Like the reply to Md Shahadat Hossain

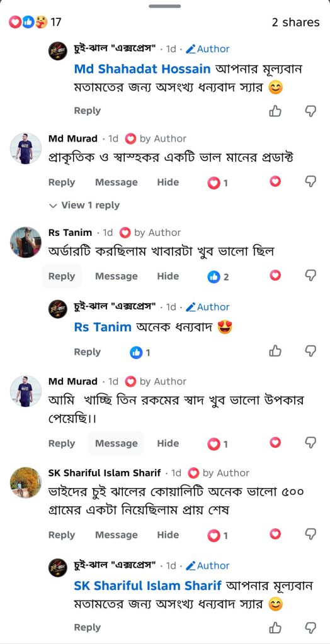[275, 111]
